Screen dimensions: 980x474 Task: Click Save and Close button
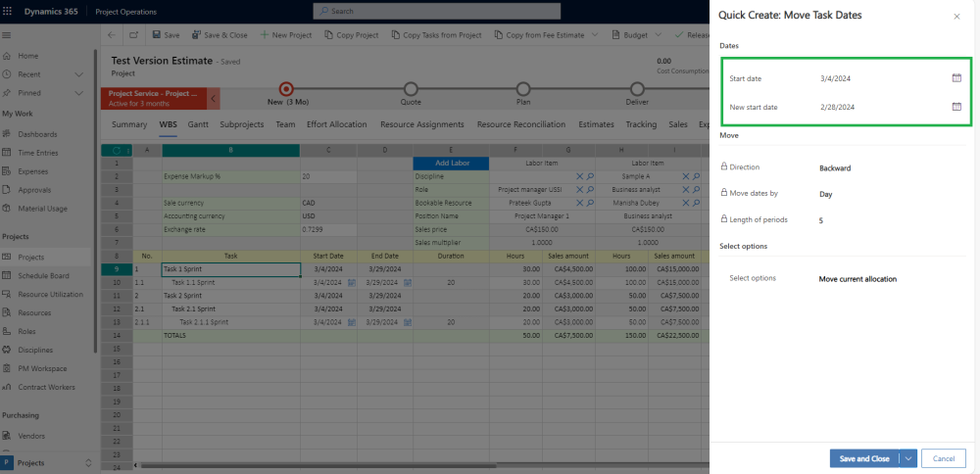tap(864, 458)
